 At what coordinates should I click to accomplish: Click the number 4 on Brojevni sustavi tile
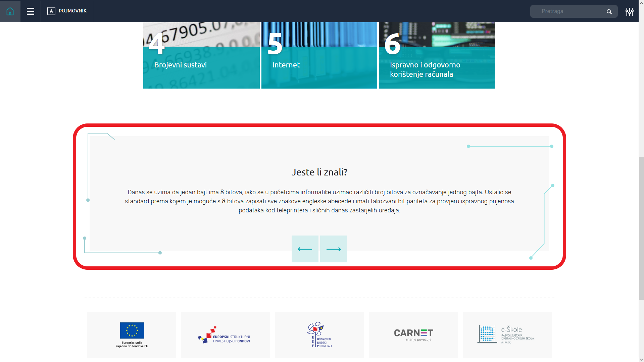click(x=156, y=44)
